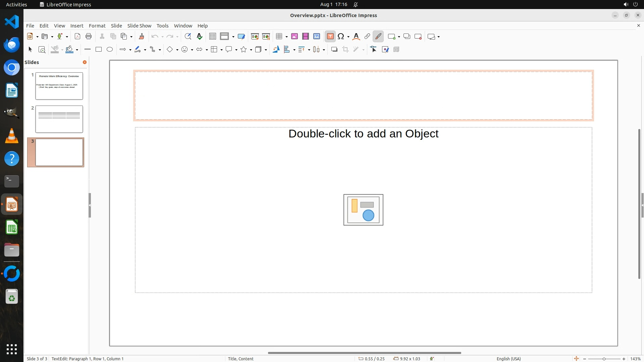644x362 pixels.
Task: Click English (USA) language in status bar
Action: [508, 359]
